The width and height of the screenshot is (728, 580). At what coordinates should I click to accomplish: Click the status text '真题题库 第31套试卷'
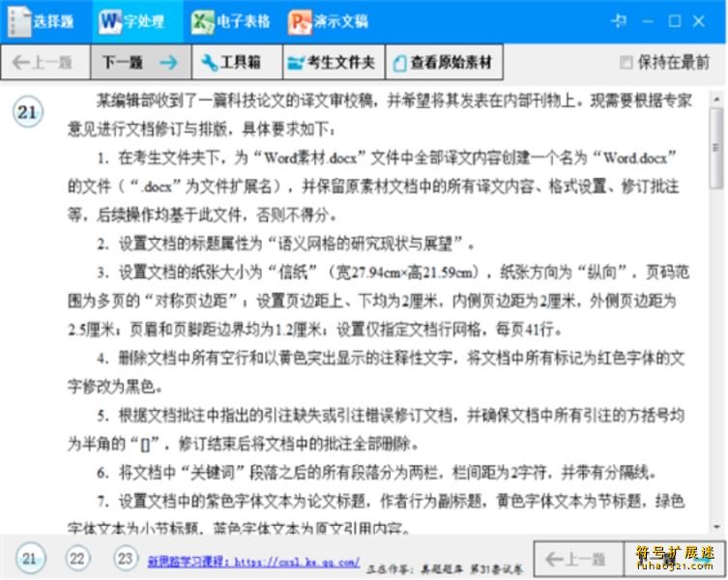pyautogui.click(x=471, y=568)
